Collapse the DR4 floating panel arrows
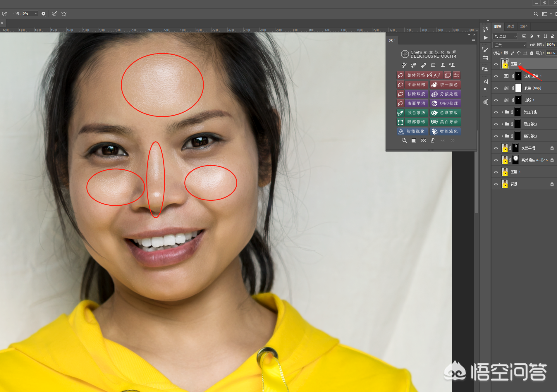 coord(469,35)
